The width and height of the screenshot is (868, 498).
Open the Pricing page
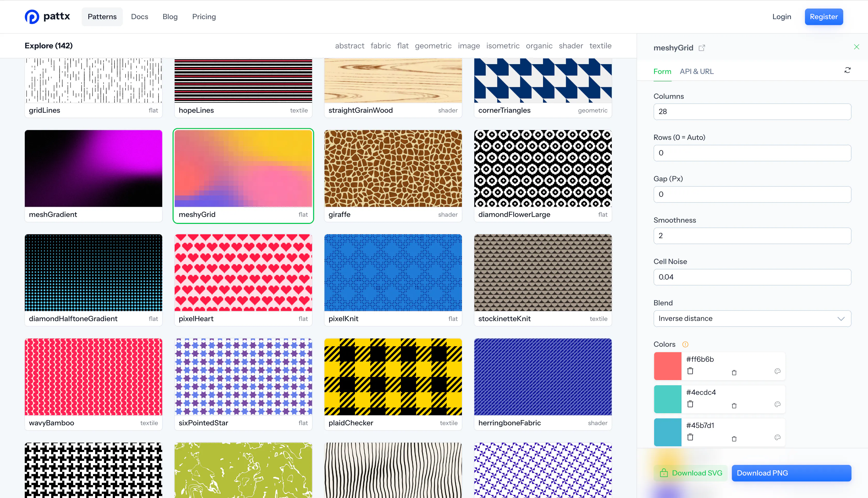204,17
